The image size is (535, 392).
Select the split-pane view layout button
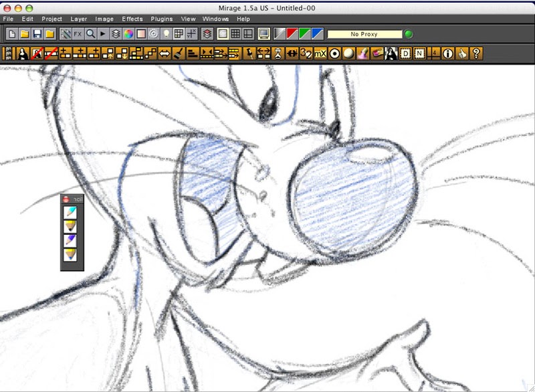click(x=248, y=33)
